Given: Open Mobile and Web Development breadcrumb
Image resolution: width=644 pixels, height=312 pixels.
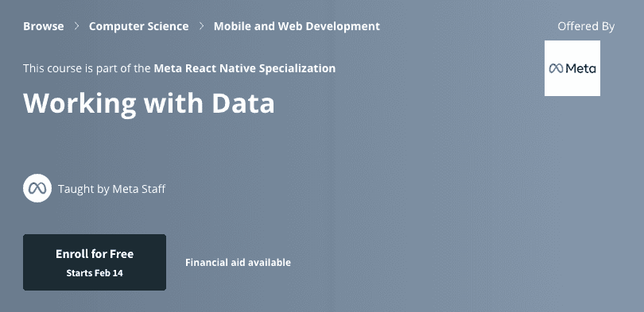Looking at the screenshot, I should [x=297, y=26].
